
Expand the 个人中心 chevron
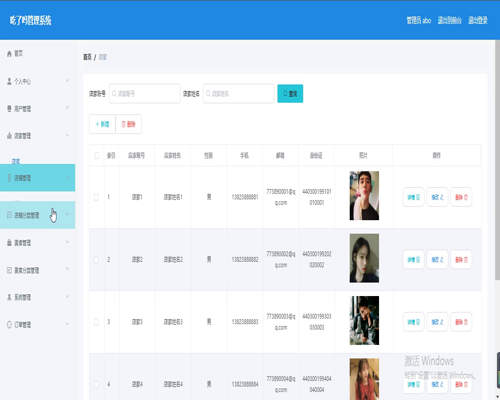[x=67, y=80]
